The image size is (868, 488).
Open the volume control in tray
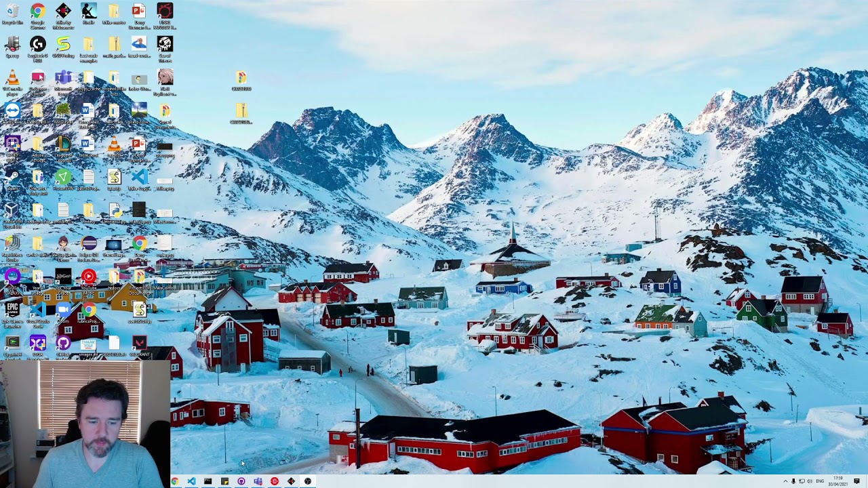[x=810, y=481]
